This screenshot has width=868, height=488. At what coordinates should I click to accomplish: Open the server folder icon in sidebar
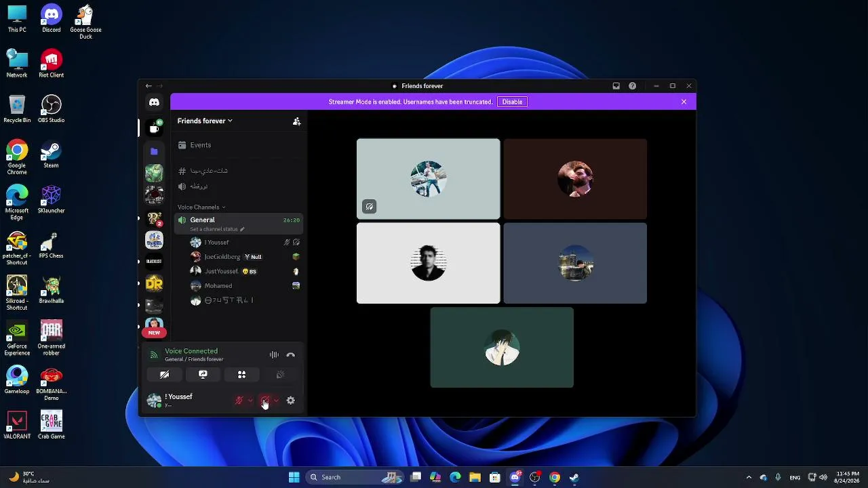click(x=154, y=151)
